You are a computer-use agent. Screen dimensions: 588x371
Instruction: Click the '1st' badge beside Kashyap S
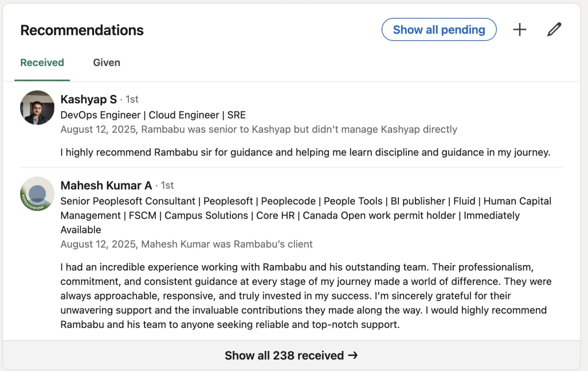[132, 99]
